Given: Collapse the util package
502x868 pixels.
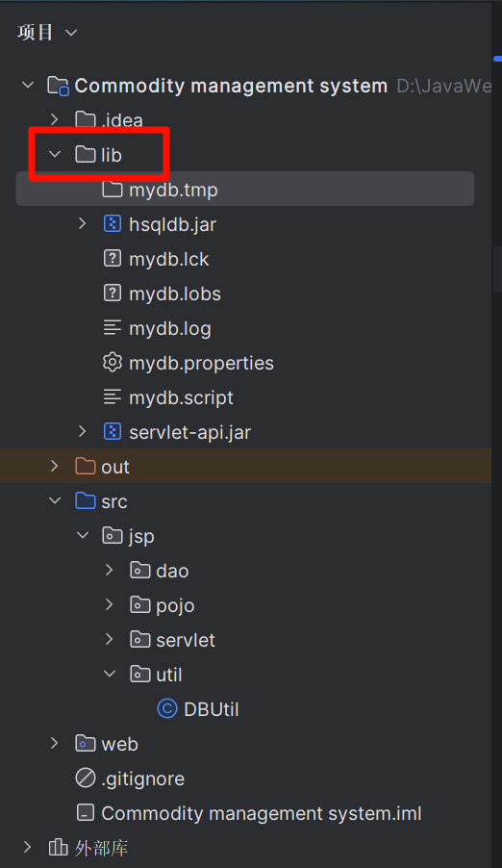Looking at the screenshot, I should (110, 674).
